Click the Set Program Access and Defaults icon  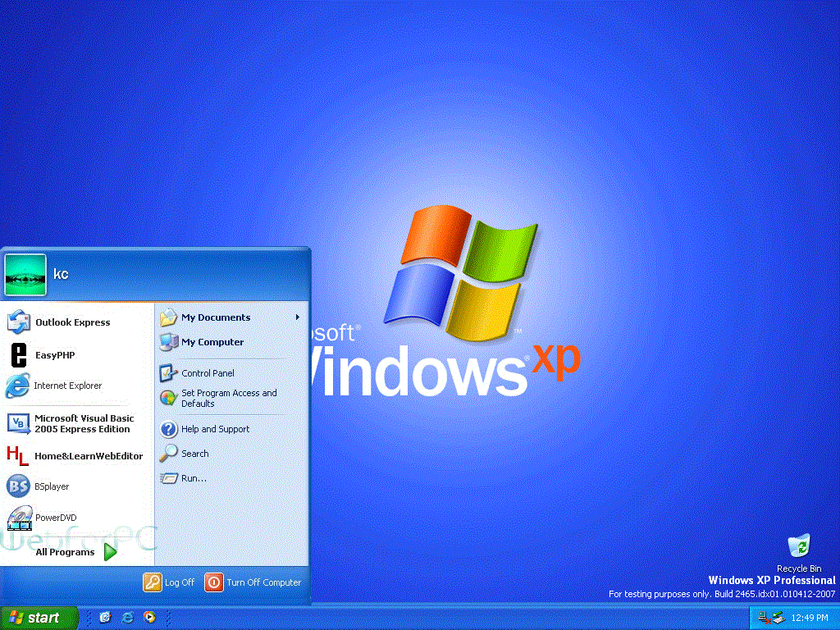(168, 398)
